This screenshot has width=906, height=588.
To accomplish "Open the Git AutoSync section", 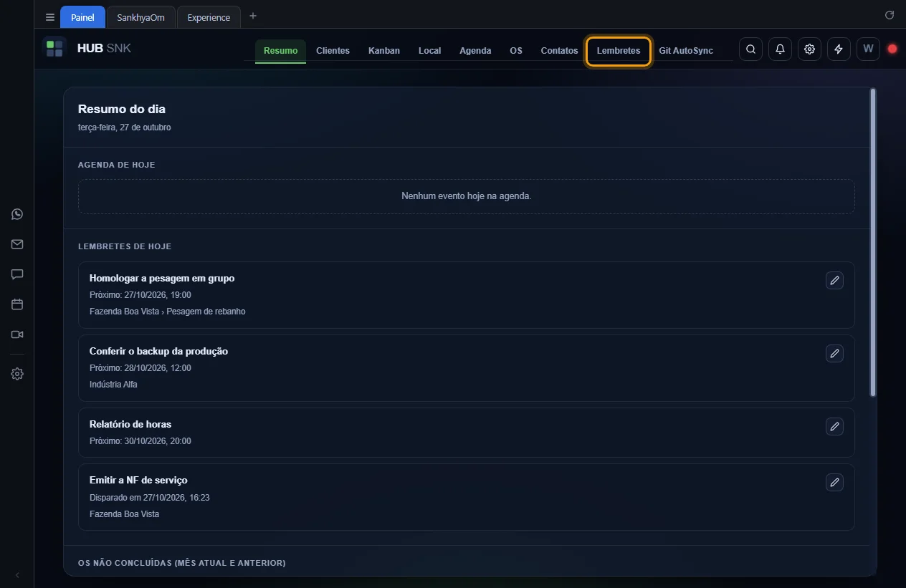I will click(686, 51).
